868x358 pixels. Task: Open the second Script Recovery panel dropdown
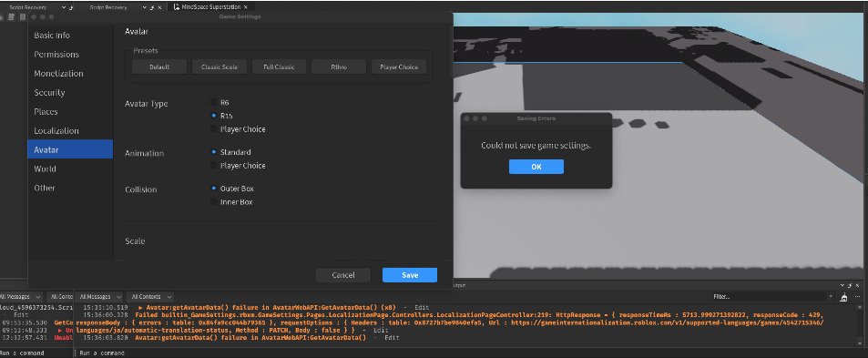pyautogui.click(x=145, y=8)
